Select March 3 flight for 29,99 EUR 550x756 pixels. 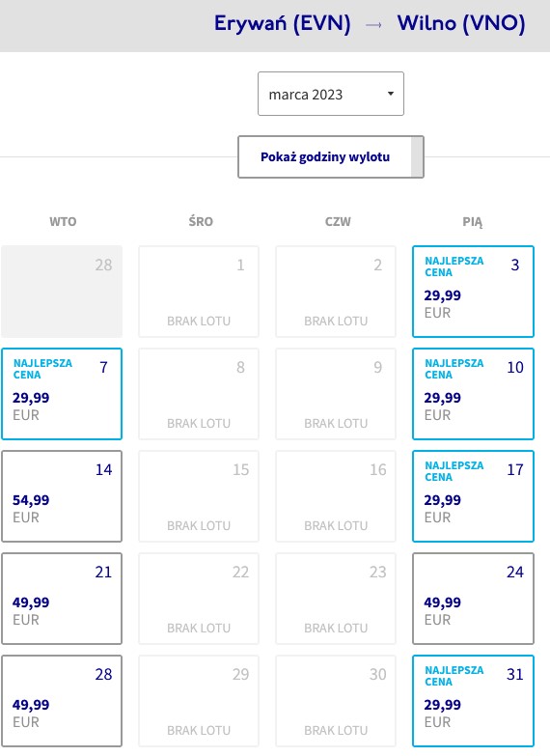click(474, 292)
